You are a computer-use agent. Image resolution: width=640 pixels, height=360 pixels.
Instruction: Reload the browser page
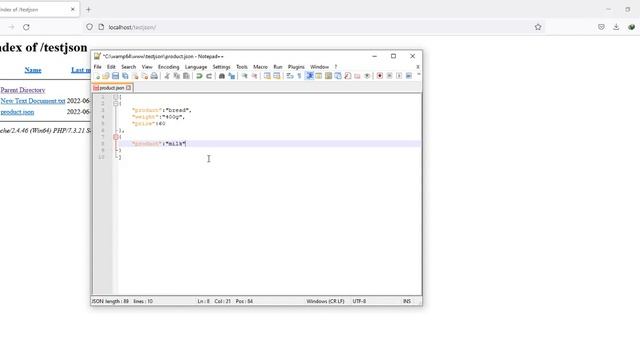(x=26, y=27)
